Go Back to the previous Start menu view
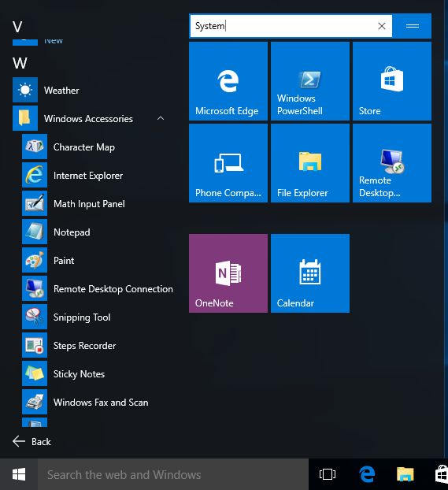Image resolution: width=448 pixels, height=490 pixels. click(x=31, y=441)
